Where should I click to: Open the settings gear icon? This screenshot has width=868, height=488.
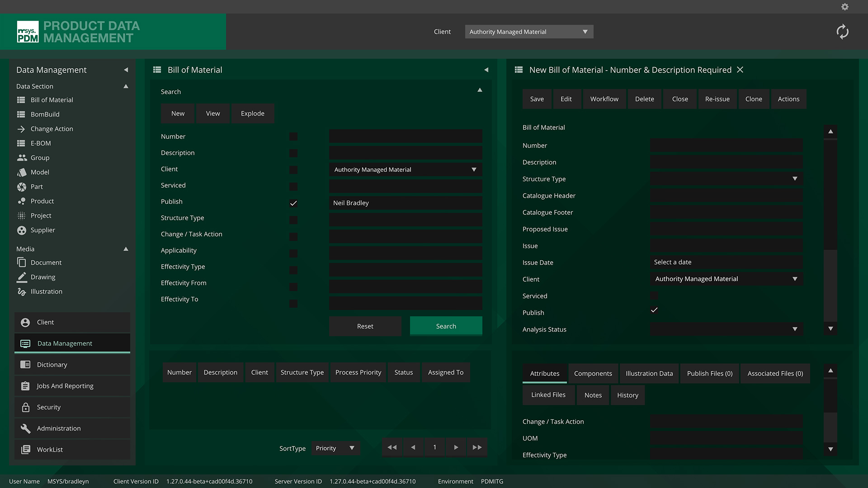(x=844, y=7)
